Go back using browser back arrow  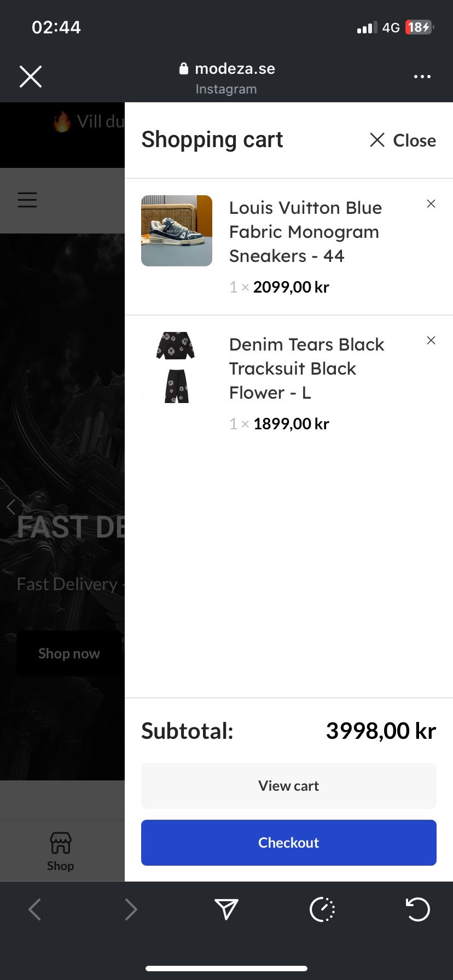click(34, 909)
